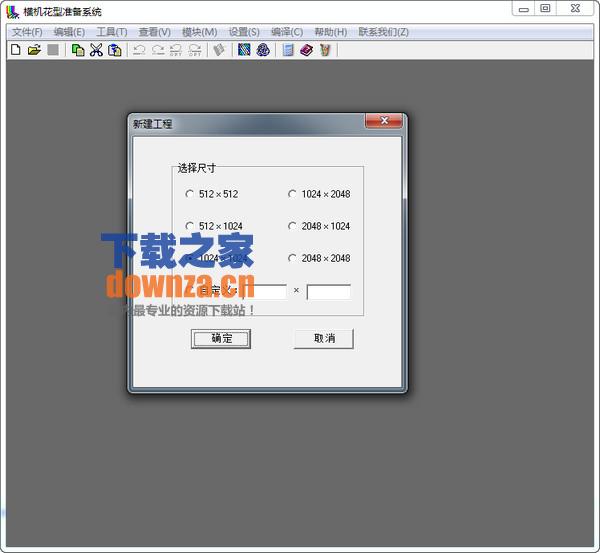Screen dimensions: 600x553
Task: Click the Copy toolbar icon
Action: [78, 50]
